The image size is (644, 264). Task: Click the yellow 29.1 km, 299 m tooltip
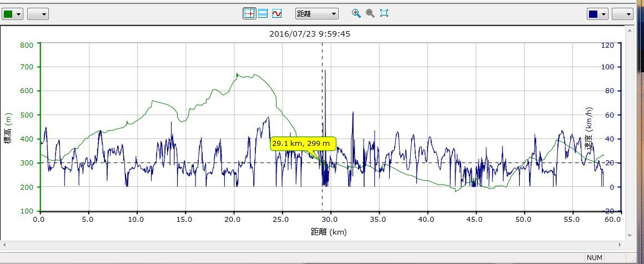point(303,144)
